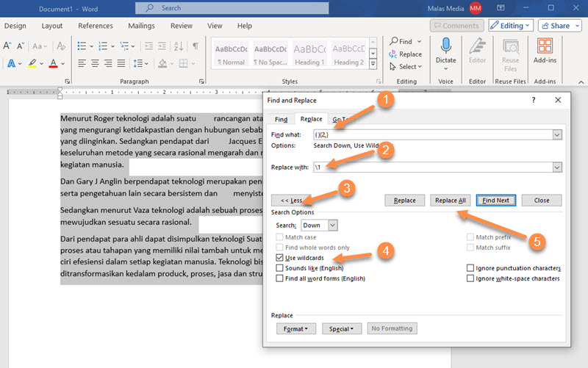588x368 pixels.
Task: Open font color dropdown arrow
Action: coord(62,64)
